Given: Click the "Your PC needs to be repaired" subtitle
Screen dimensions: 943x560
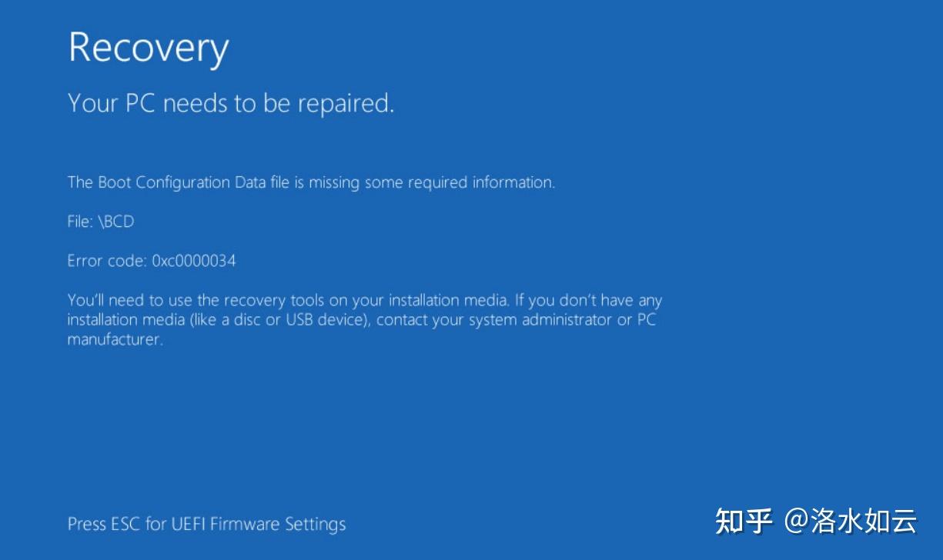Looking at the screenshot, I should [231, 103].
